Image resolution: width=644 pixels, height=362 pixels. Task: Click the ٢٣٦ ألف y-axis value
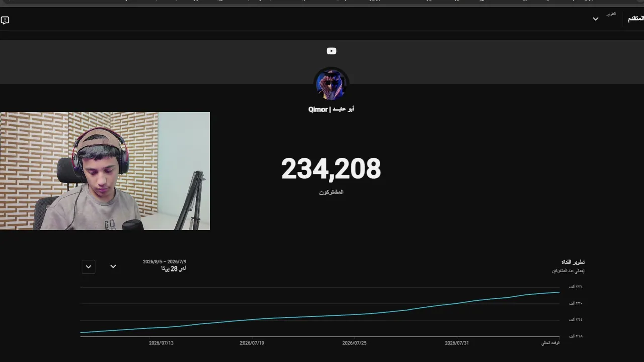576,287
